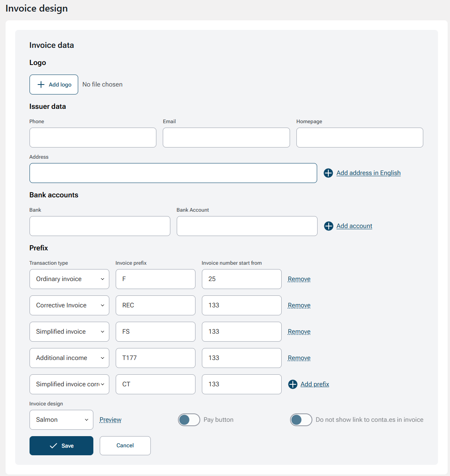
Task: Enable the Pay button toggle
Action: [x=189, y=419]
